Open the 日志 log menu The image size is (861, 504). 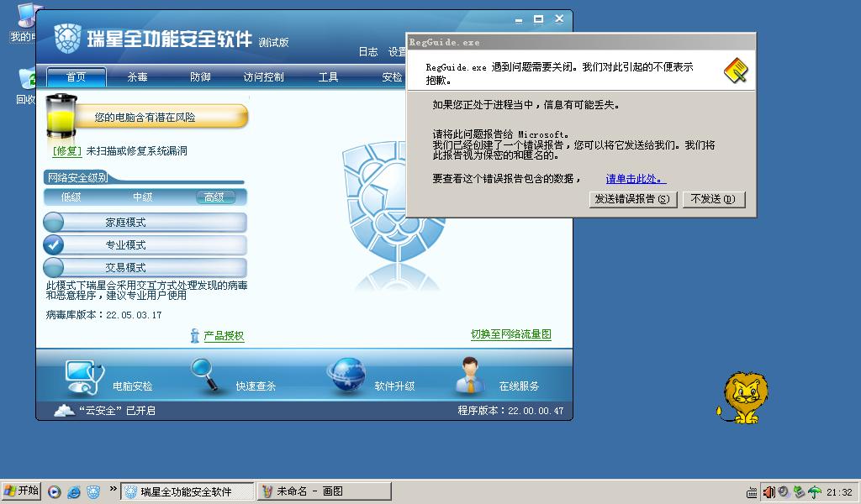(368, 51)
